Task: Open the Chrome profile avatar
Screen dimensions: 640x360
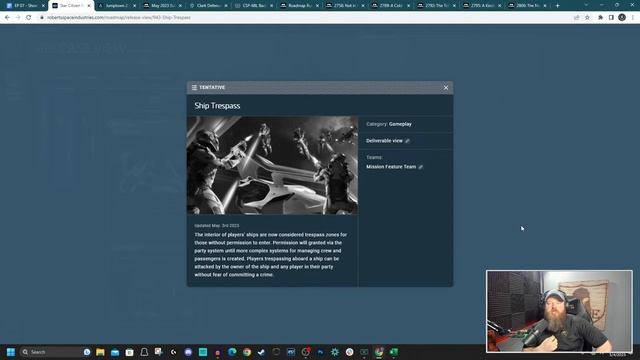Action: point(622,18)
